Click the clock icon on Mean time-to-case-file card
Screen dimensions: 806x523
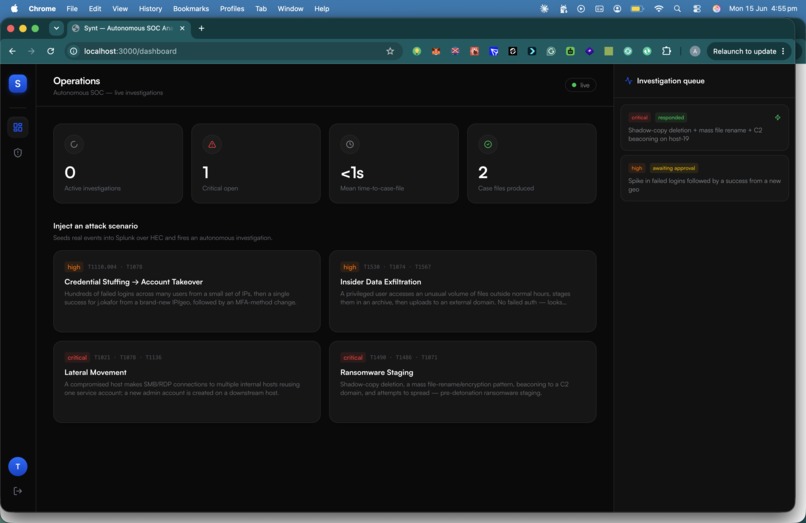[x=350, y=145]
